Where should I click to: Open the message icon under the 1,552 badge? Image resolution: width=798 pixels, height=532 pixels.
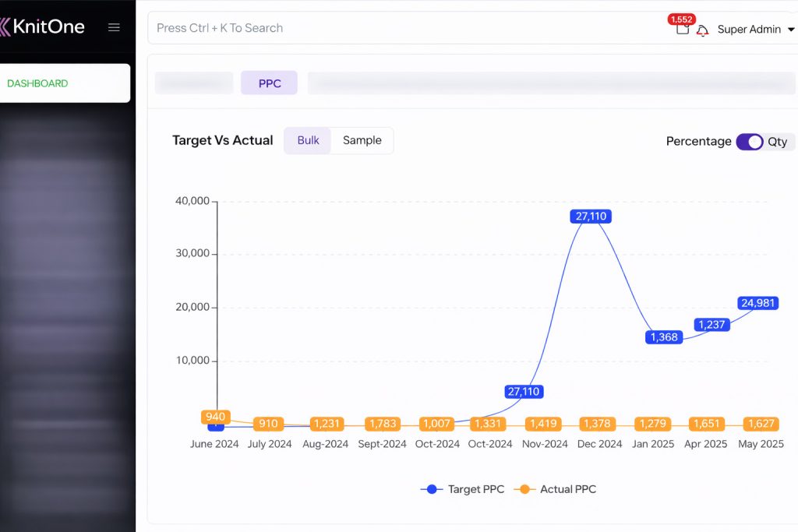pos(683,30)
